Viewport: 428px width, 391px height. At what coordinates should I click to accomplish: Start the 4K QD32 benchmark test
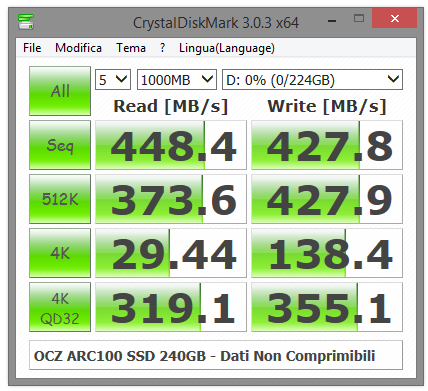[x=60, y=307]
